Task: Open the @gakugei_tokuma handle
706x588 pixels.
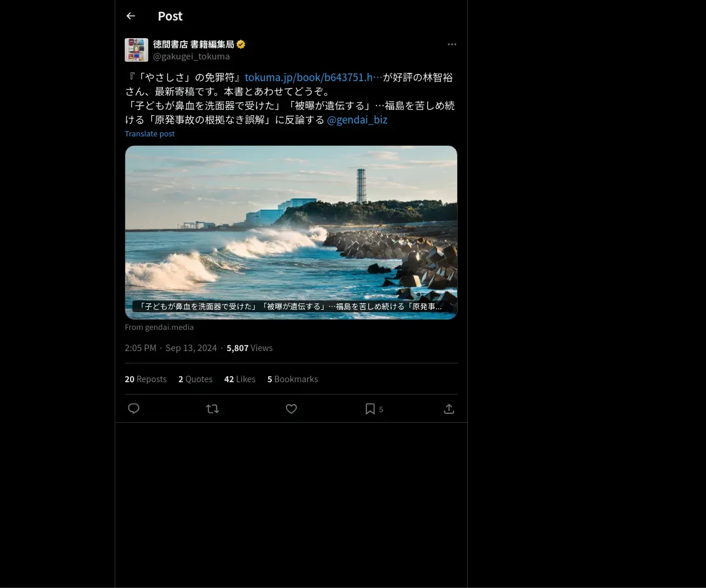Action: coord(191,56)
